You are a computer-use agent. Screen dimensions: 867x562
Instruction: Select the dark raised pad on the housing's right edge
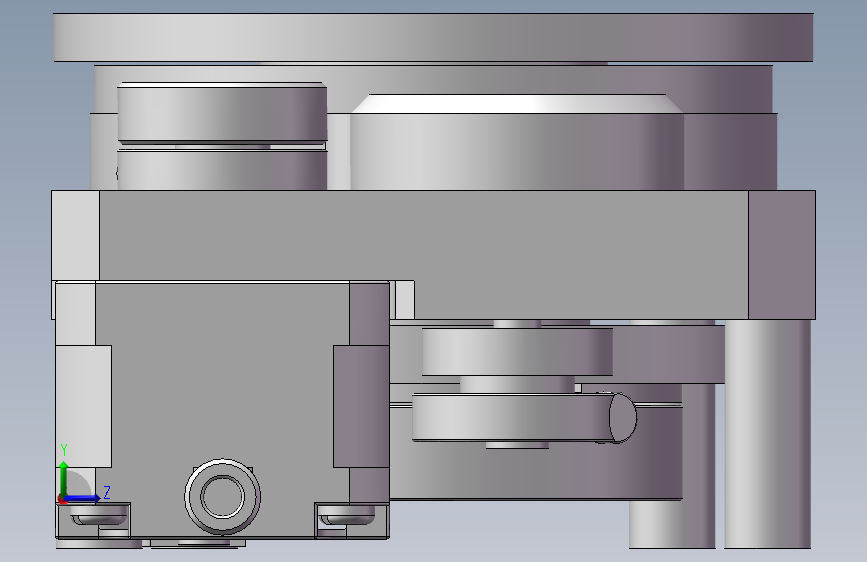(x=361, y=406)
